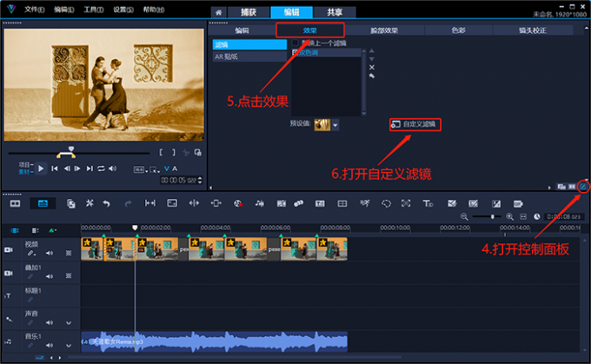Viewport: 591px width, 364px height.
Task: Open the 文件 (File) menu
Action: pyautogui.click(x=33, y=10)
